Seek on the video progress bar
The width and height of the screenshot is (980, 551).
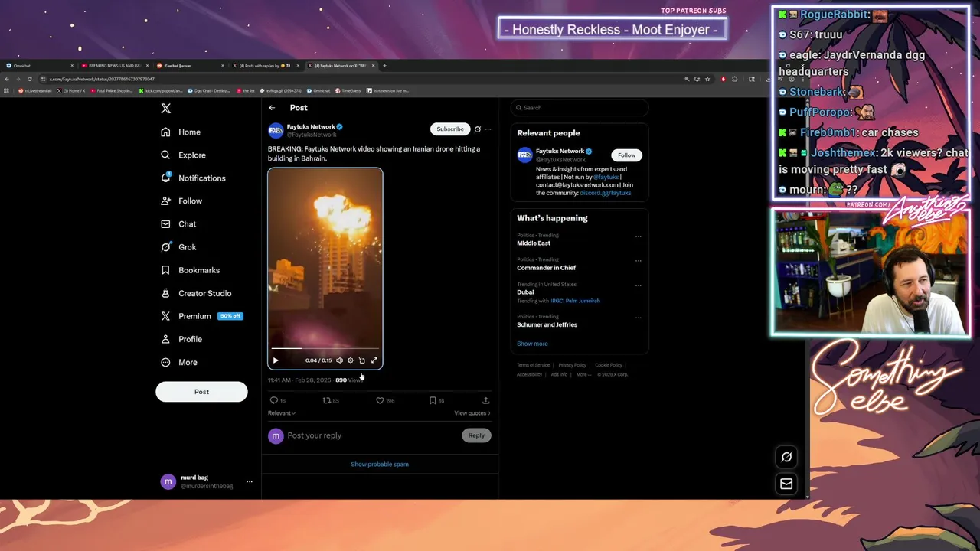[325, 349]
